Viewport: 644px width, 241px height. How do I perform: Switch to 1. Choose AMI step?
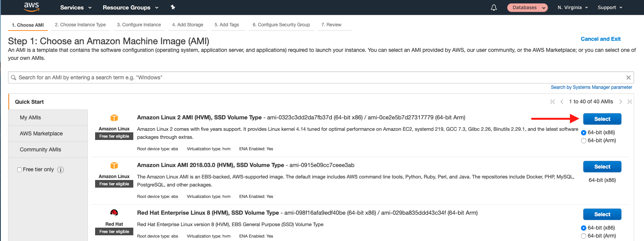coord(28,25)
